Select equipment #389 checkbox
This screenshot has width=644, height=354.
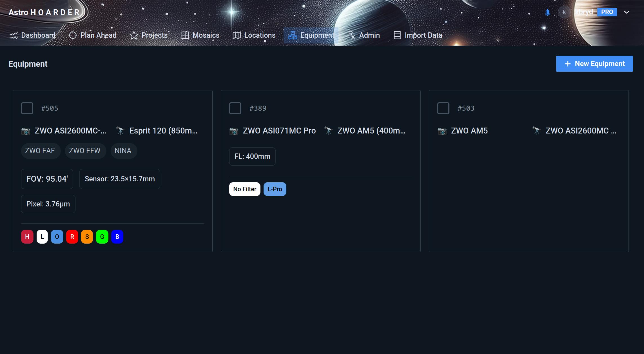(x=235, y=108)
